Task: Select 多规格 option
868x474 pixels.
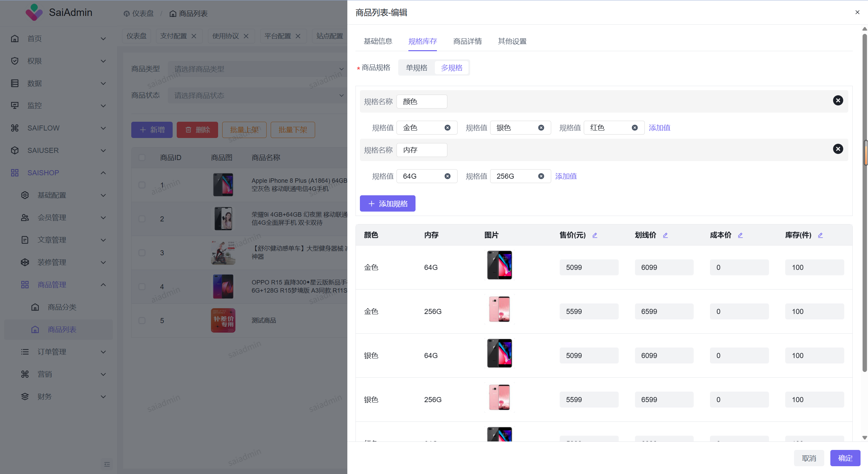Action: click(451, 68)
